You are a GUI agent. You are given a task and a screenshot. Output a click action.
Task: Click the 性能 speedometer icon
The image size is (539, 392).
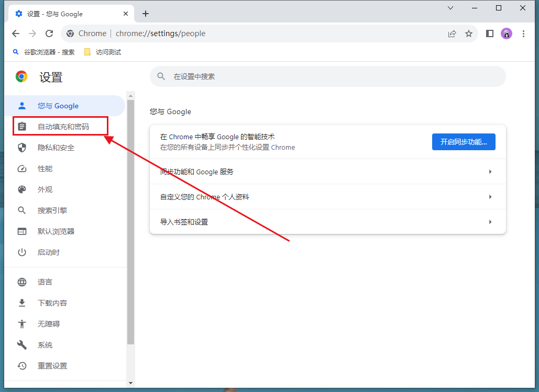[22, 169]
